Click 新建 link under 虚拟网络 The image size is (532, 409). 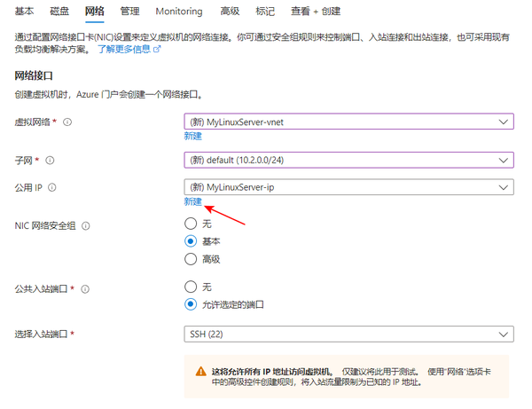pyautogui.click(x=192, y=136)
